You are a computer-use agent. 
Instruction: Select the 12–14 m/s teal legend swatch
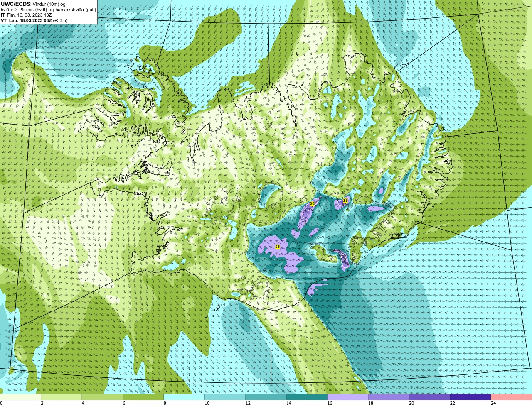click(266, 397)
